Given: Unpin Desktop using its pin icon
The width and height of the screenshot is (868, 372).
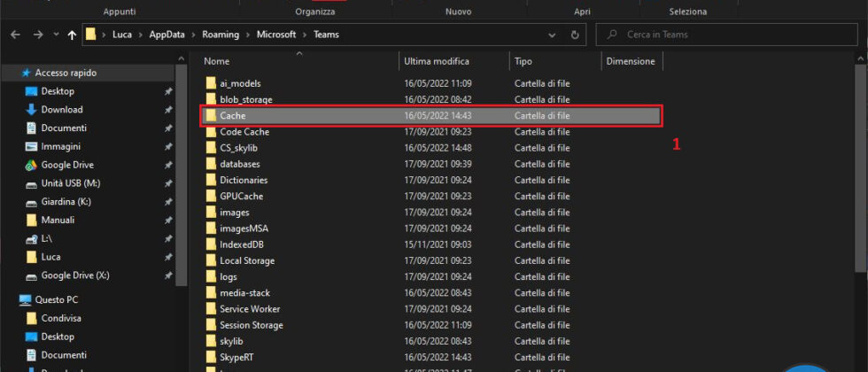Looking at the screenshot, I should pyautogui.click(x=168, y=91).
